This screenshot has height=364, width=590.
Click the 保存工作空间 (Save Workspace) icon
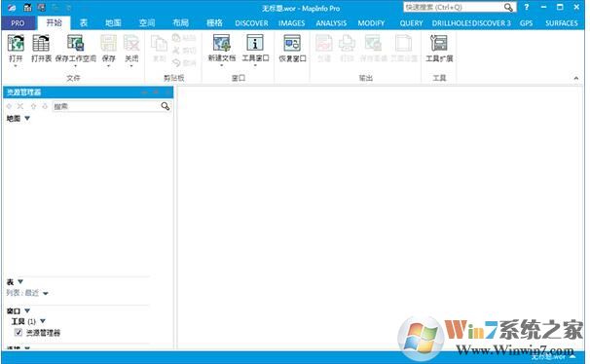coord(75,43)
